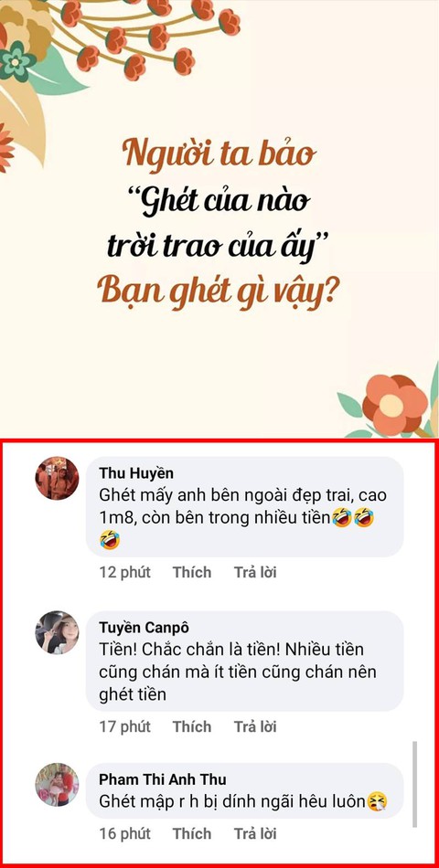Screen dimensions: 439x868
Task: Reply to Pham Thi Anh Thu's comment
Action: point(255,833)
